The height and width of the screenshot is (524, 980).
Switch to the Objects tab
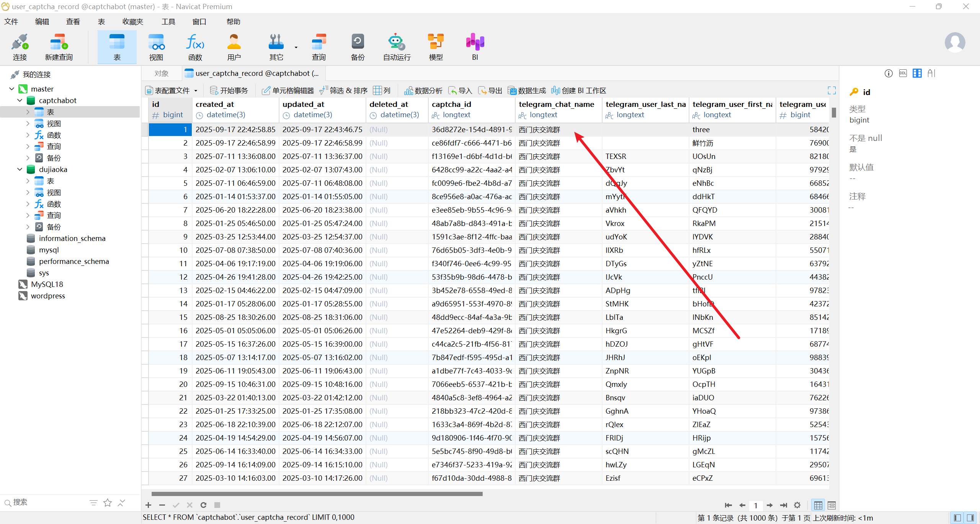(161, 73)
